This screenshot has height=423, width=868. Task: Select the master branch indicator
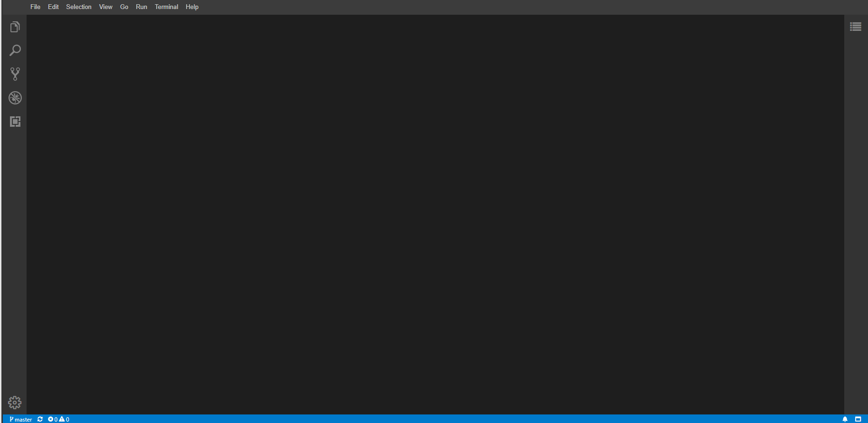[x=20, y=419]
